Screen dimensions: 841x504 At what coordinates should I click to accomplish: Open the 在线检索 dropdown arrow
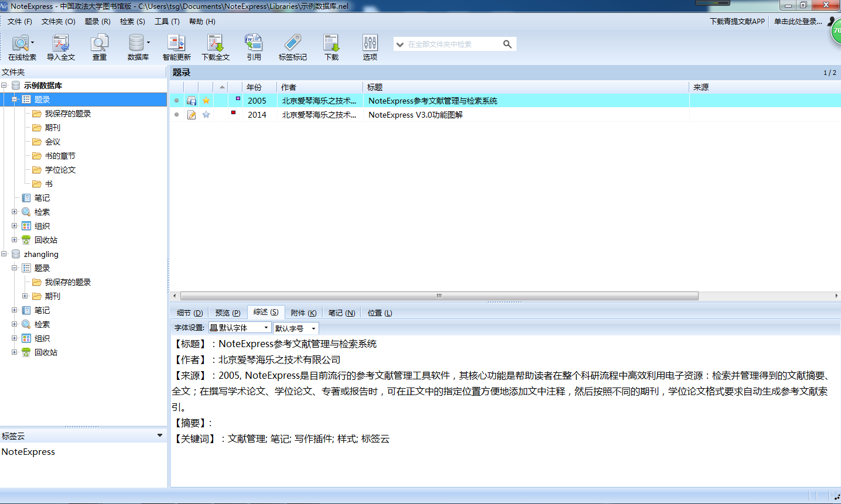[x=32, y=43]
